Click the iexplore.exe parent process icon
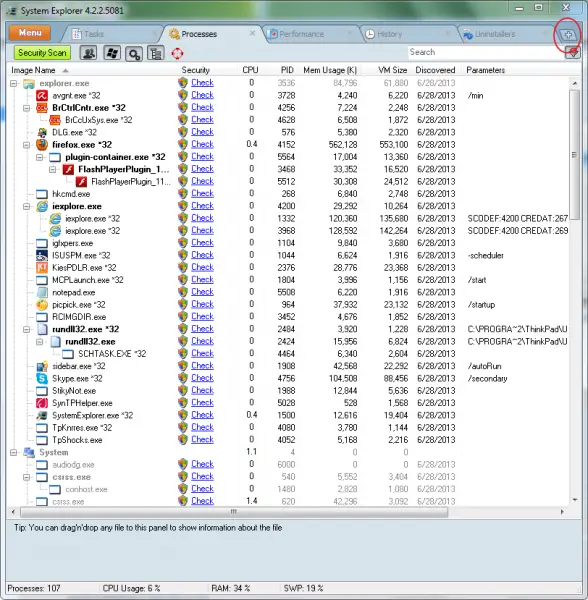588x600 pixels. tap(42, 206)
